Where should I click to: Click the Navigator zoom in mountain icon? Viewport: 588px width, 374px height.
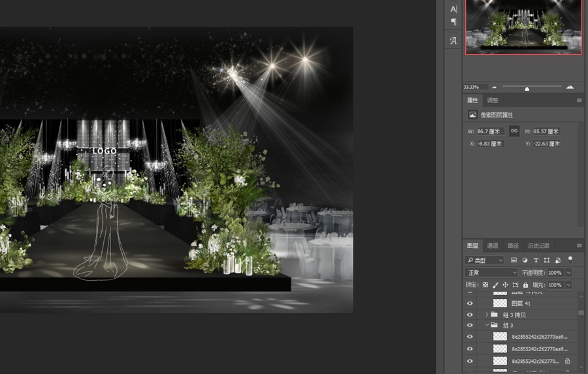[570, 87]
